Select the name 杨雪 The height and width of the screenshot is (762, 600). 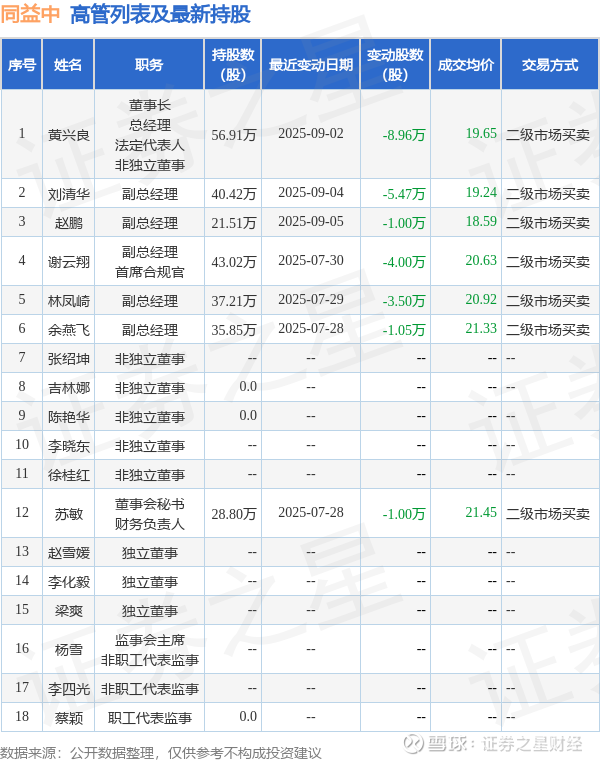point(69,649)
